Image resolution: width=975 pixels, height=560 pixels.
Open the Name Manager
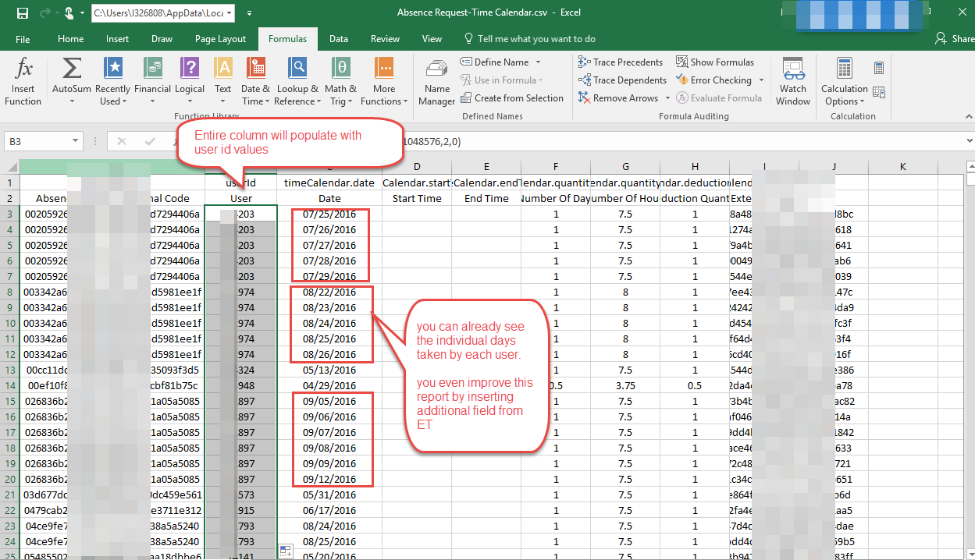click(437, 82)
